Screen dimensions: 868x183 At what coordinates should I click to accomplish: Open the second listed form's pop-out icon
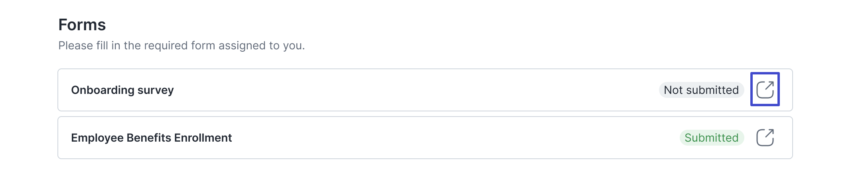coord(765,138)
